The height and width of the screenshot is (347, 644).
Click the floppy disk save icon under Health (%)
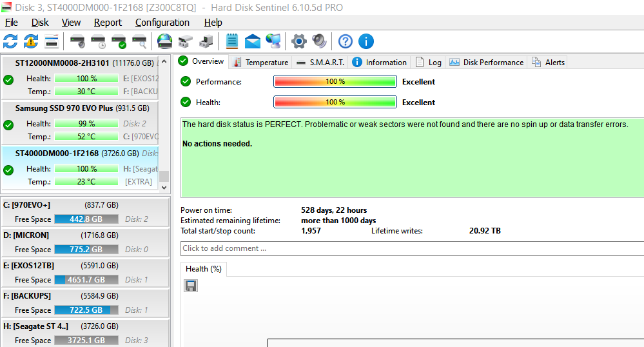(191, 286)
